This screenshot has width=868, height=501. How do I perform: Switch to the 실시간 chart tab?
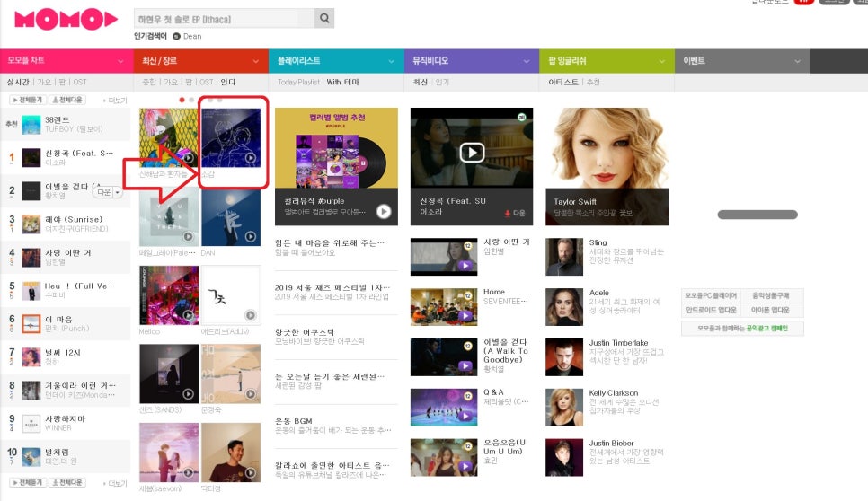18,82
